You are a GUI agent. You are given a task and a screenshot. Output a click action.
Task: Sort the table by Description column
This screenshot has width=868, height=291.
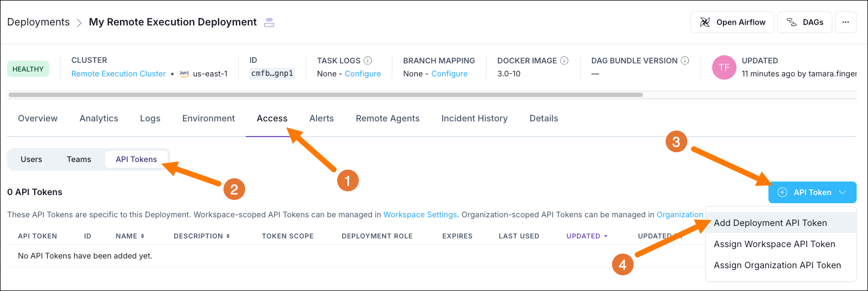tap(201, 236)
